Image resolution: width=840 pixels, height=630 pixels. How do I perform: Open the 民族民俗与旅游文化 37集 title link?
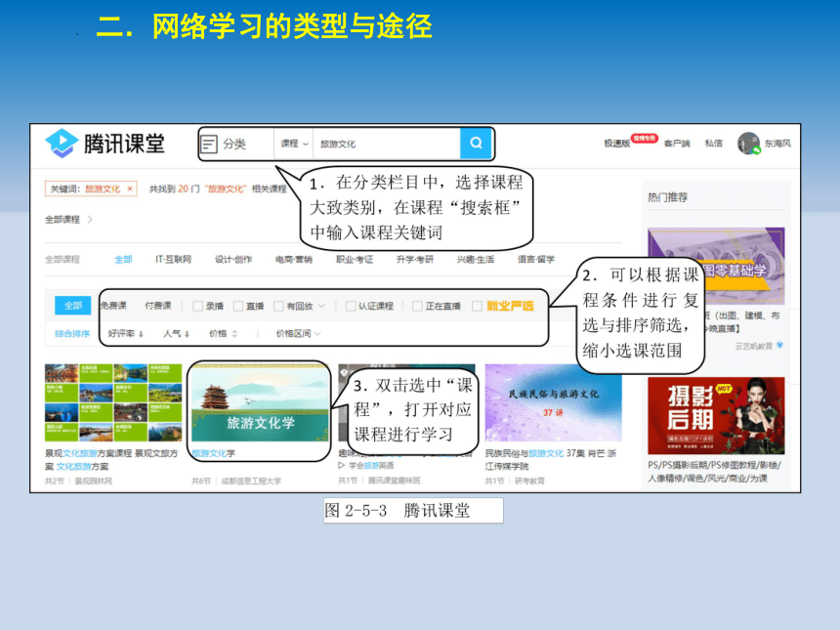[551, 460]
